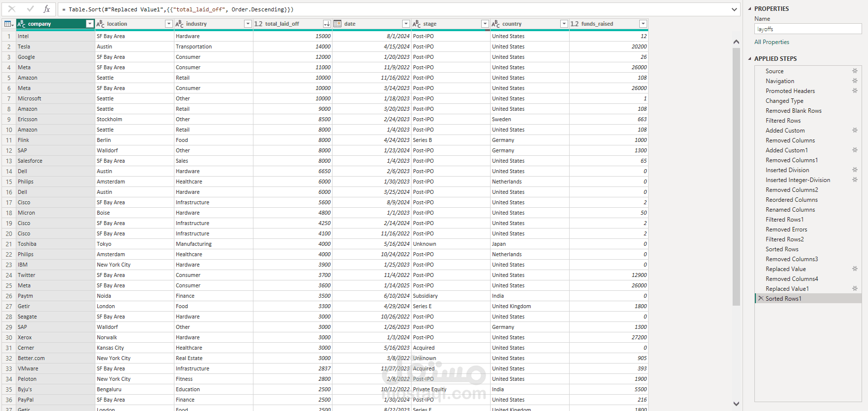Select the Filtered Rows step

pyautogui.click(x=783, y=121)
